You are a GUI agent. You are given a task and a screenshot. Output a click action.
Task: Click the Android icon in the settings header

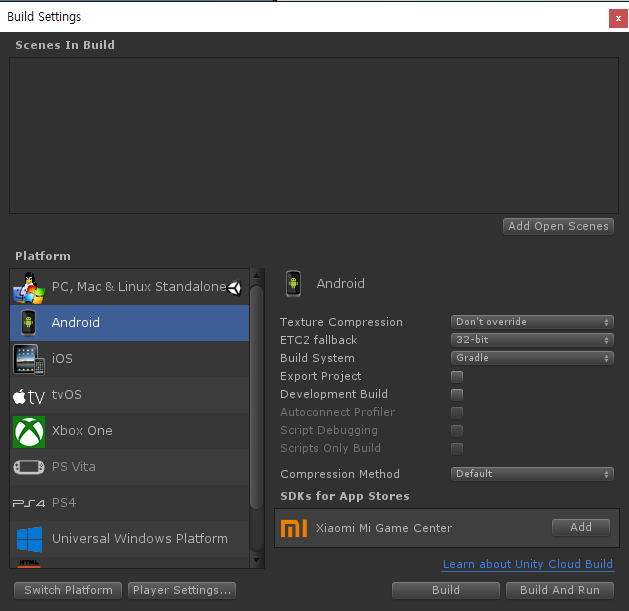click(293, 284)
